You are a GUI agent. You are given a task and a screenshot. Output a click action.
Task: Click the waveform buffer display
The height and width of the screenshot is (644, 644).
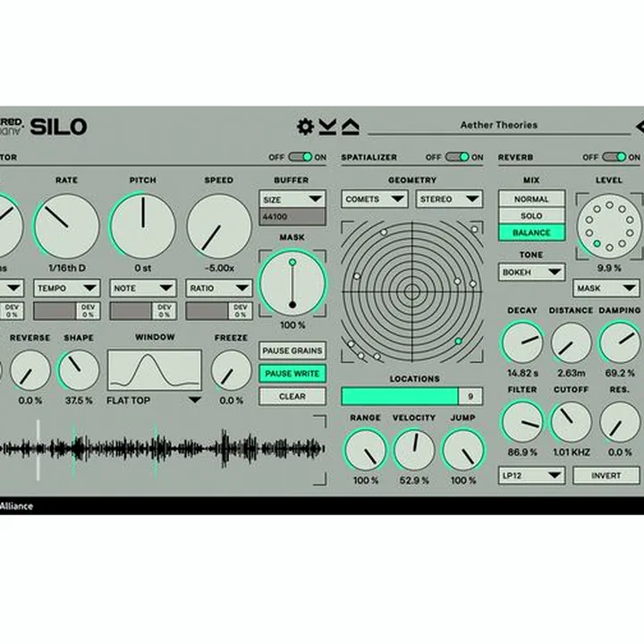162,449
